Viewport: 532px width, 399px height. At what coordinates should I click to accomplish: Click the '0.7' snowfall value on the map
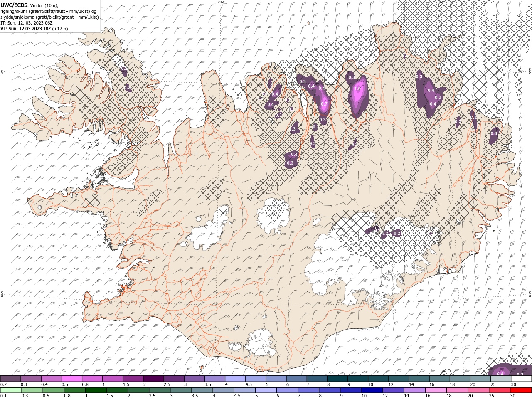(x=325, y=104)
